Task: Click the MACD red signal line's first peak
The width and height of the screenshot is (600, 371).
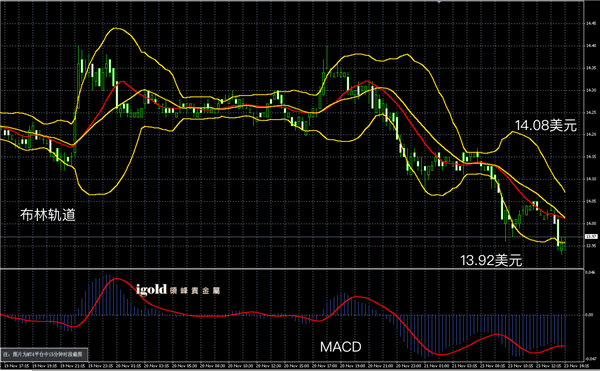Action: coord(116,279)
